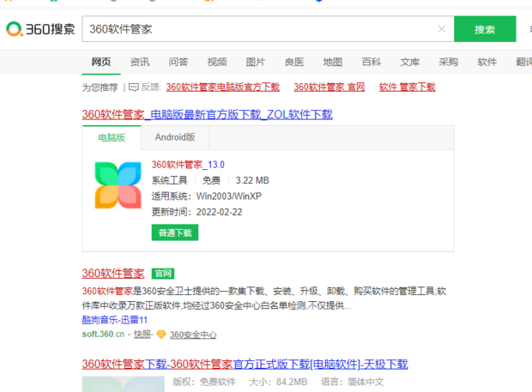This screenshot has width=532, height=392.
Task: Open suggestion 软件 管家下载
Action: (407, 87)
